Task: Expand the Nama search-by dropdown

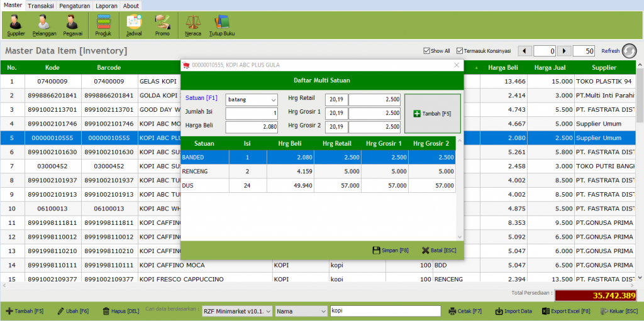Action: [x=301, y=311]
